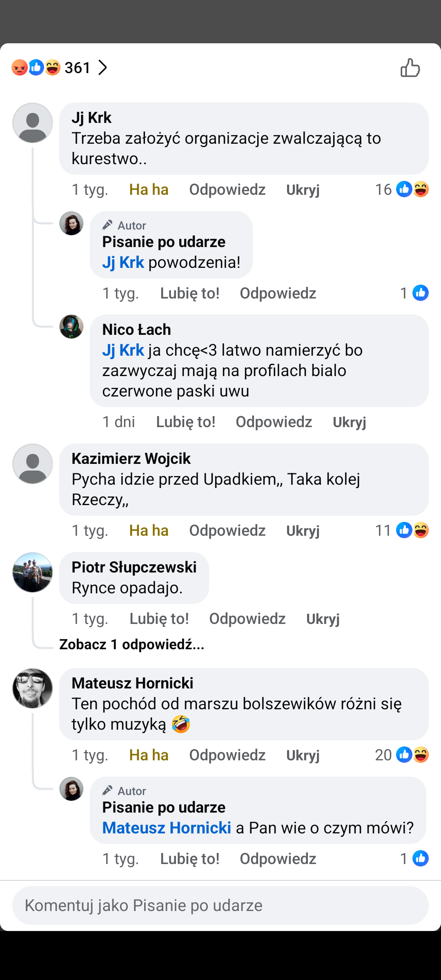Tap Mateusz Hornicki's avatar with sunglasses
This screenshot has width=441, height=980.
tap(33, 688)
